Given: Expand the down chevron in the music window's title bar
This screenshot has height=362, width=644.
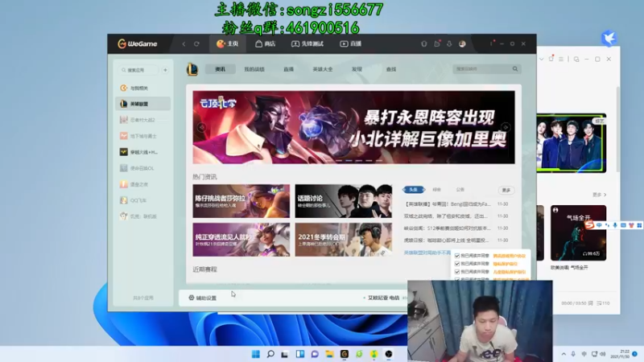Looking at the screenshot, I should 541,59.
